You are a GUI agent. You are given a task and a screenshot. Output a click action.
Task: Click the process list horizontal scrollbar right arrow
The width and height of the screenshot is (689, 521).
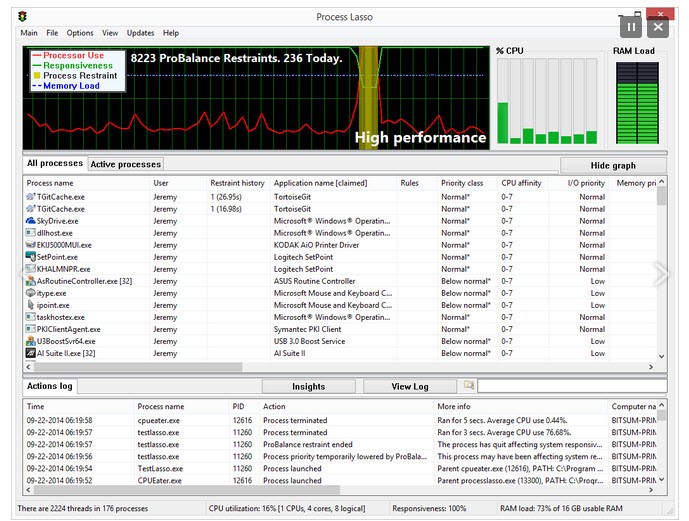(x=651, y=367)
